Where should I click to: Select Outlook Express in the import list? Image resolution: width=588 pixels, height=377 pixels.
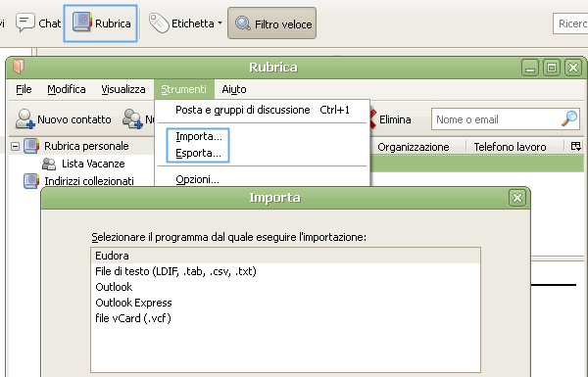tap(285, 303)
